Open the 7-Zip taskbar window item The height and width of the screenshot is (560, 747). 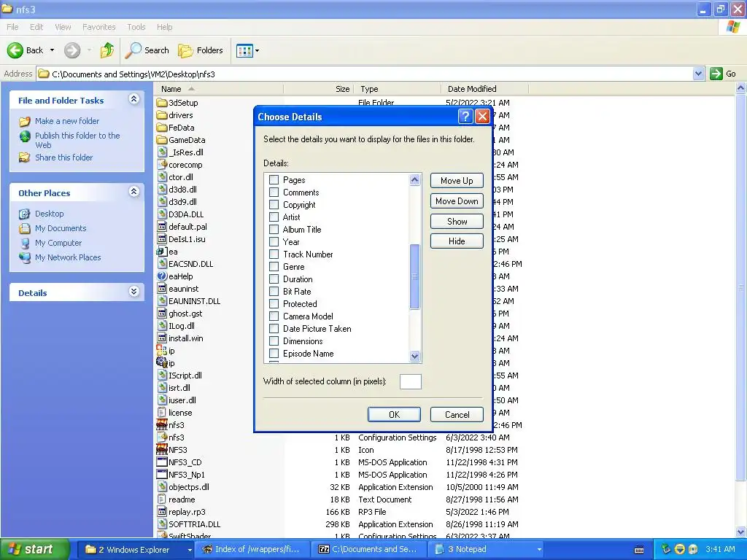(x=368, y=550)
